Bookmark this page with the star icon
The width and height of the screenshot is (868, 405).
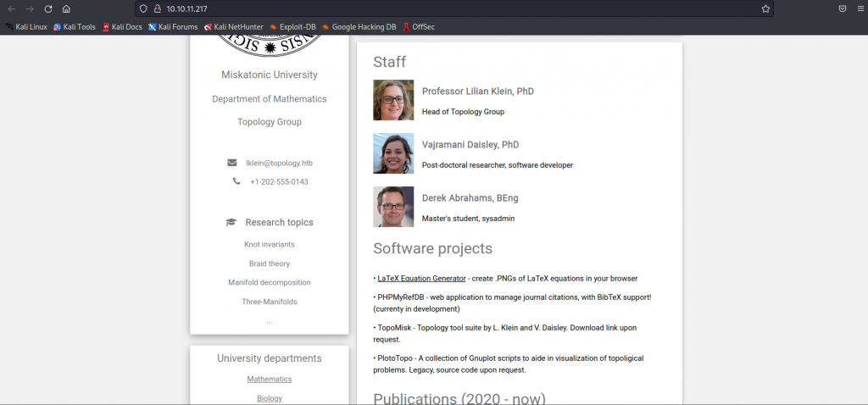765,8
